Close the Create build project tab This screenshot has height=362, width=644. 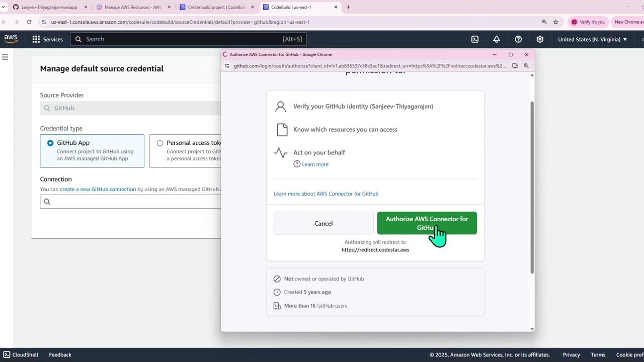[x=253, y=7]
